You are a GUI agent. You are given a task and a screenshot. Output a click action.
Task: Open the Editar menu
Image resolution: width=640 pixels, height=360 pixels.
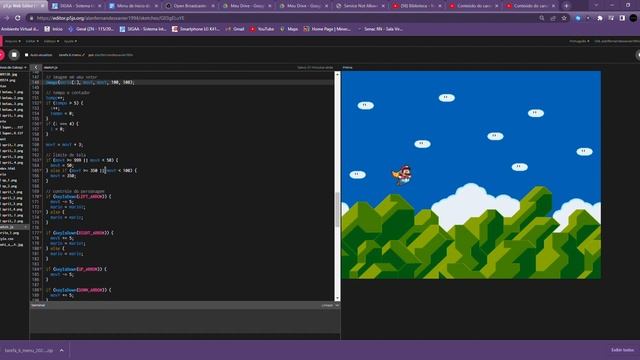32,41
